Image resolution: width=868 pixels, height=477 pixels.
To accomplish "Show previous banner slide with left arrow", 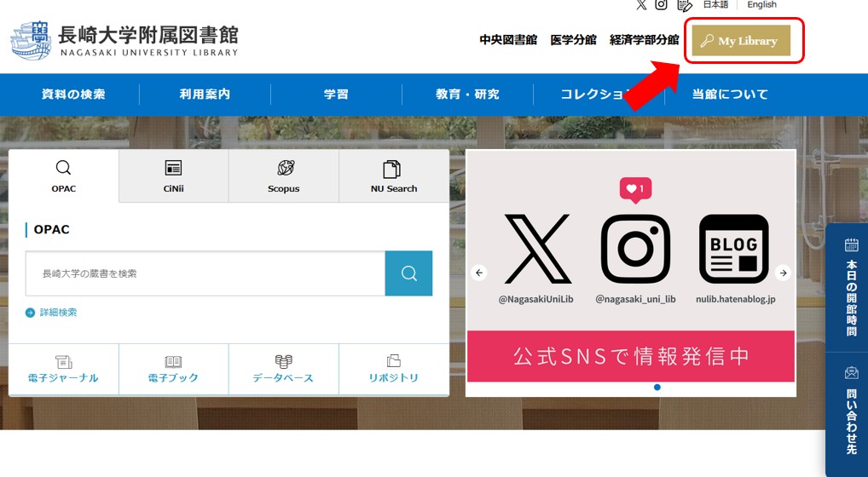I will point(479,273).
